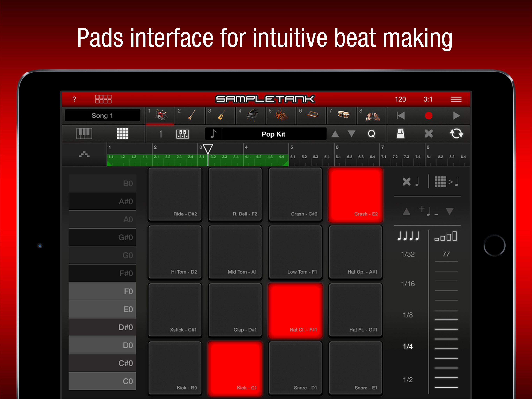The image size is (532, 399).
Task: Click the Song 1 name field
Action: point(102,116)
